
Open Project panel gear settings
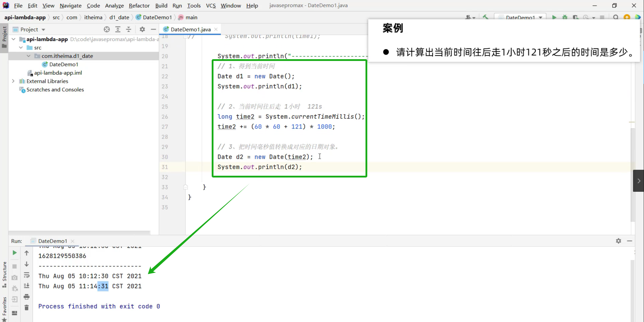(x=142, y=29)
